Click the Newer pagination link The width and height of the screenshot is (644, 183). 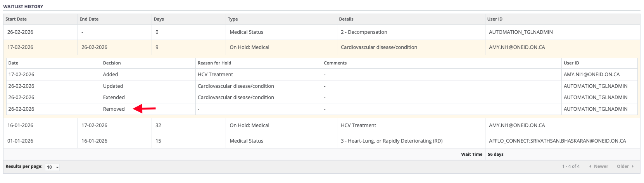tap(601, 166)
